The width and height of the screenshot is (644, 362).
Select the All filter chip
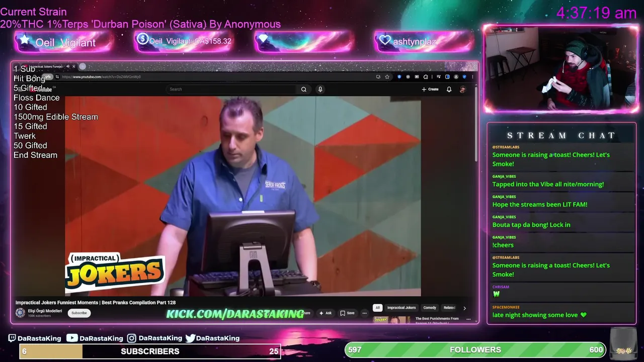[x=377, y=308]
